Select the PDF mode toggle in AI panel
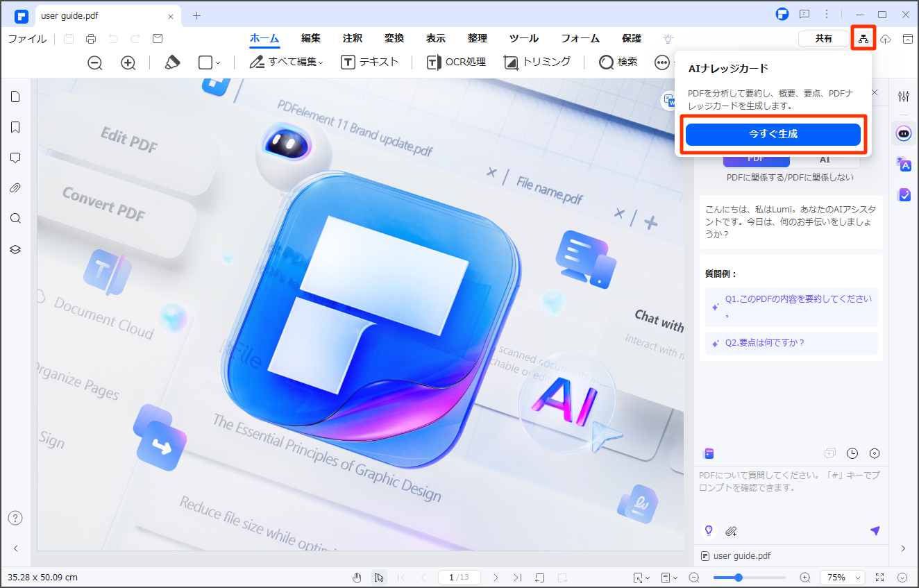The height and width of the screenshot is (588, 919). [756, 160]
